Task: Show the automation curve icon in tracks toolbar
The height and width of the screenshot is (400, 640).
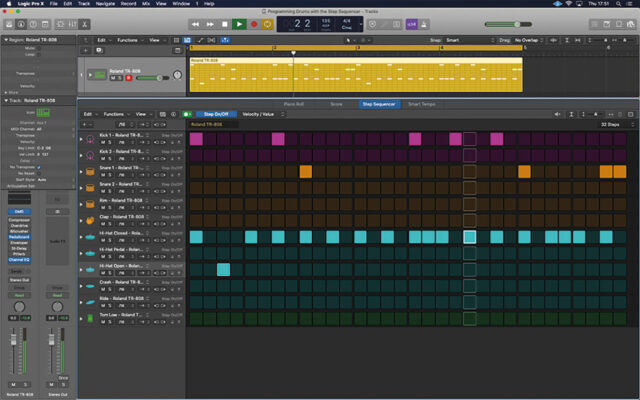Action: [200, 40]
